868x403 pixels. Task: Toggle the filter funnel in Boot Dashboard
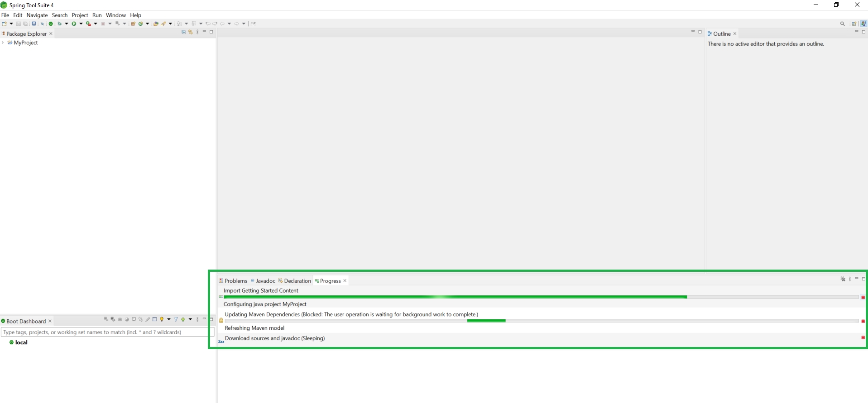pos(176,319)
